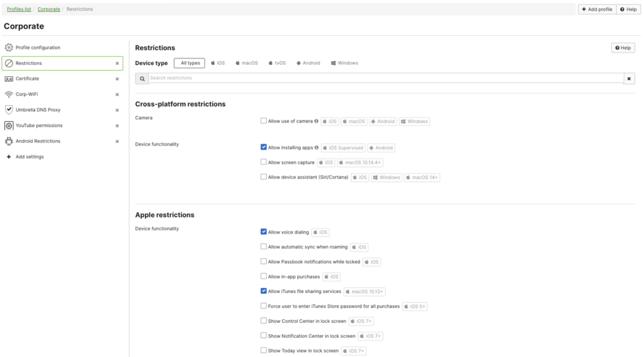Click Add settings in the sidebar

[29, 157]
